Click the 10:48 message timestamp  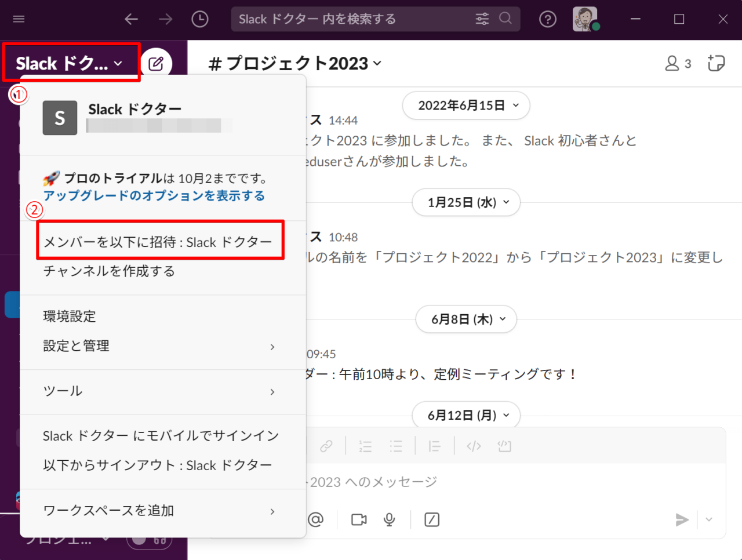(x=343, y=237)
